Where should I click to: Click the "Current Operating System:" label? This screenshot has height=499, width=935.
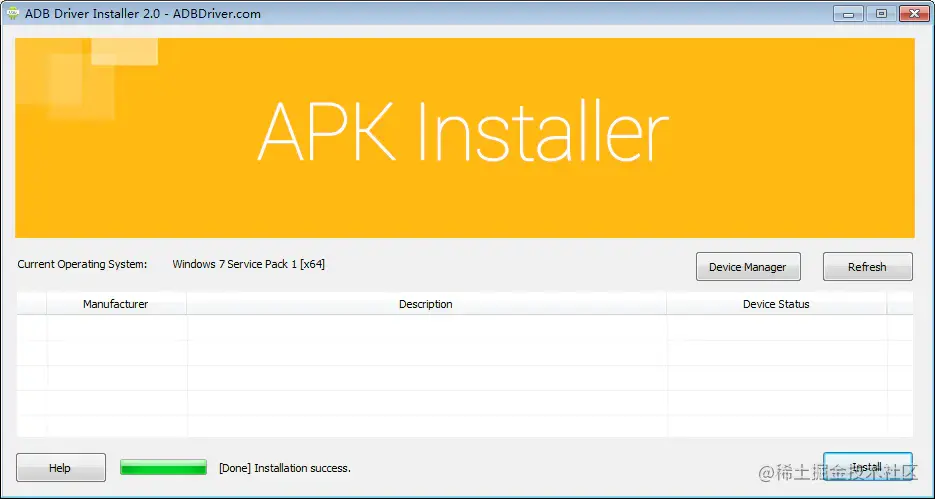click(x=82, y=264)
